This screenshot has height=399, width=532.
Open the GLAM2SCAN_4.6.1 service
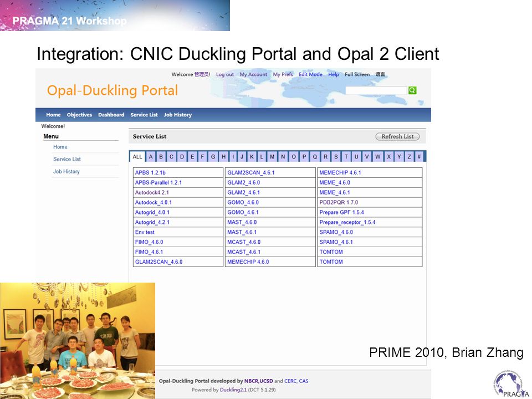[250, 172]
